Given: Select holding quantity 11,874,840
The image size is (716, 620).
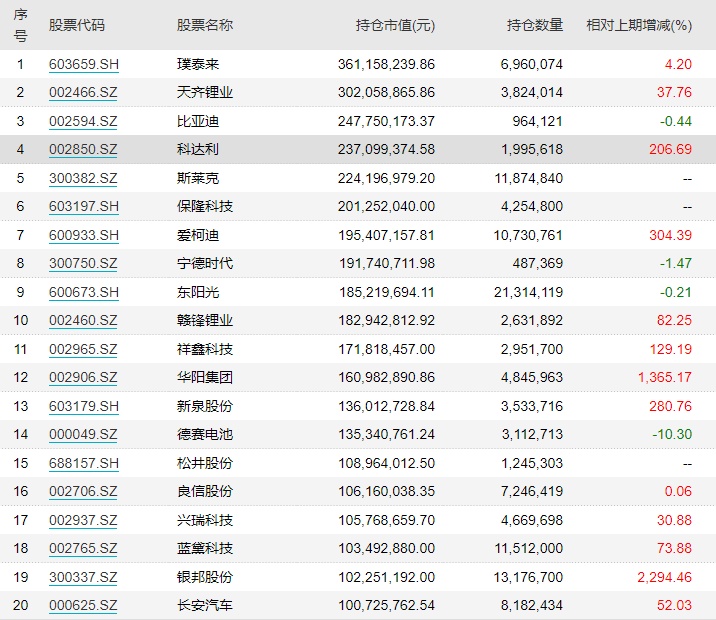Looking at the screenshot, I should [529, 178].
